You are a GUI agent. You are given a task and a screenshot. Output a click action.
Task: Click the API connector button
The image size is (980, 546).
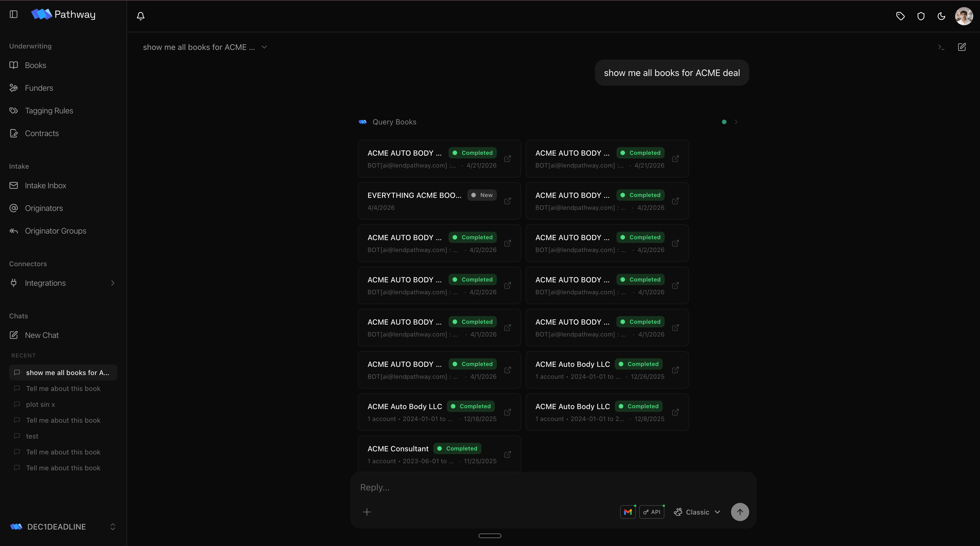tap(652, 512)
